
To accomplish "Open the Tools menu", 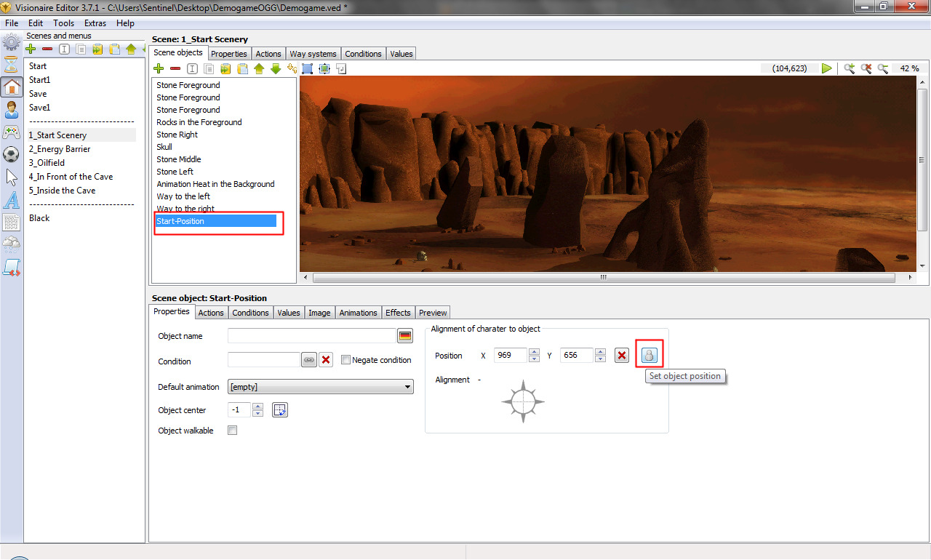I will coord(64,23).
